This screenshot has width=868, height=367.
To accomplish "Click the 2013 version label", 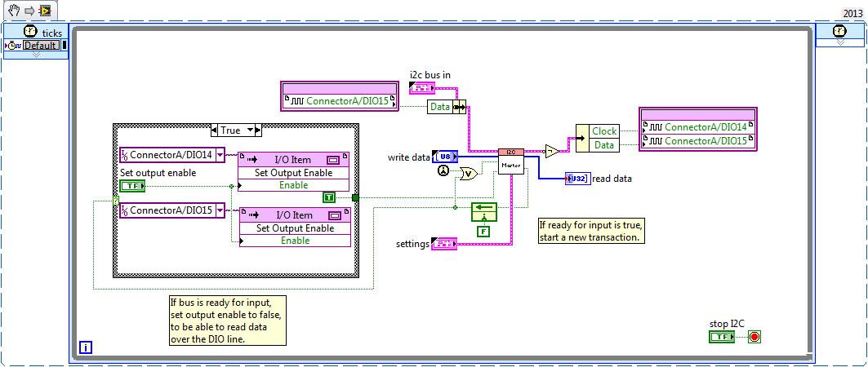I will click(x=852, y=13).
